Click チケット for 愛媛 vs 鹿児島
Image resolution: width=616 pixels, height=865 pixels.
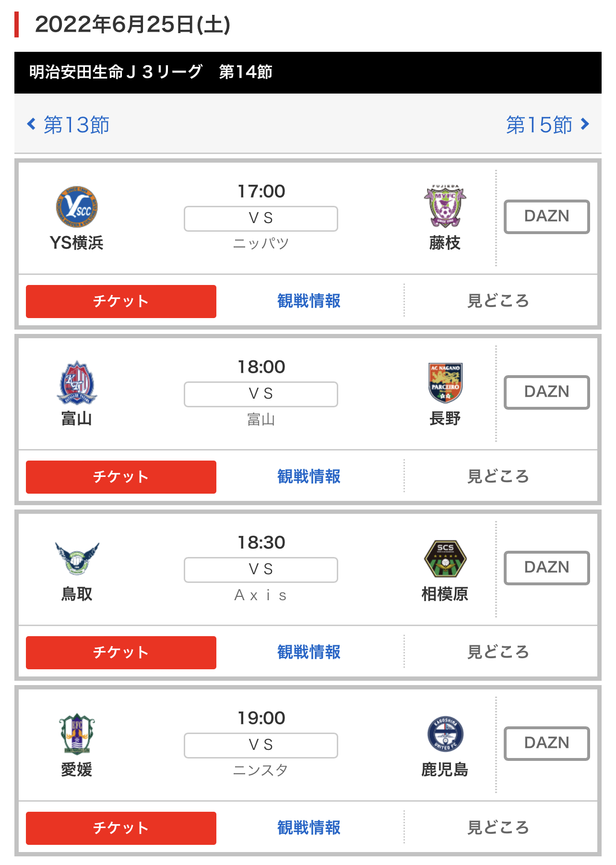[121, 828]
